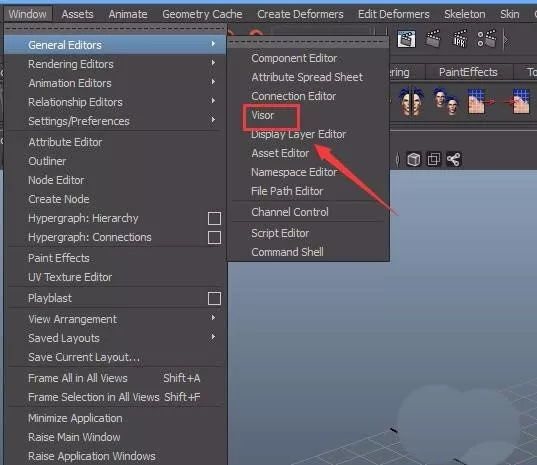The image size is (537, 465).
Task: Open the Skin menu
Action: 510,14
